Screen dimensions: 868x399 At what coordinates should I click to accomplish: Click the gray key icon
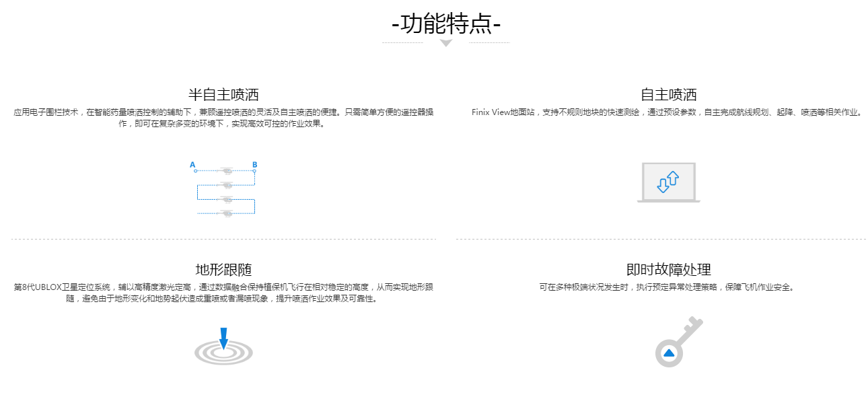(x=676, y=343)
